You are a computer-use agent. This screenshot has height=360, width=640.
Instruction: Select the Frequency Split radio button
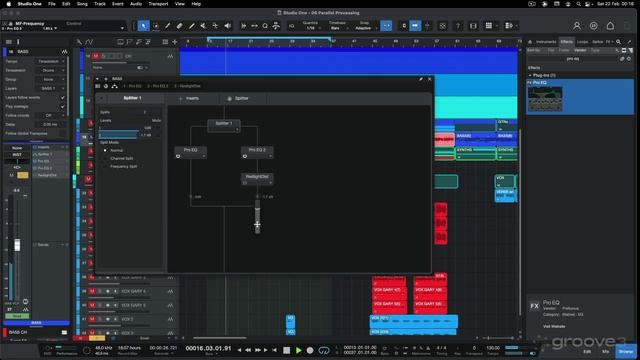105,167
